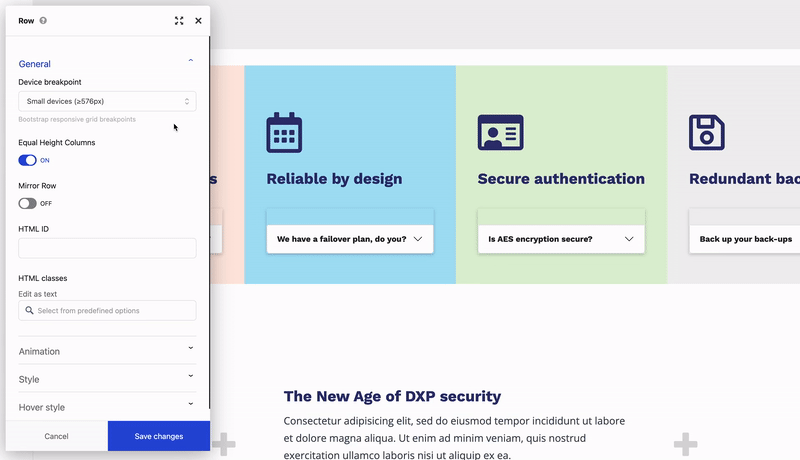Disable the Equal Height Columns toggle
Screen dimensions: 800x460
click(x=28, y=160)
